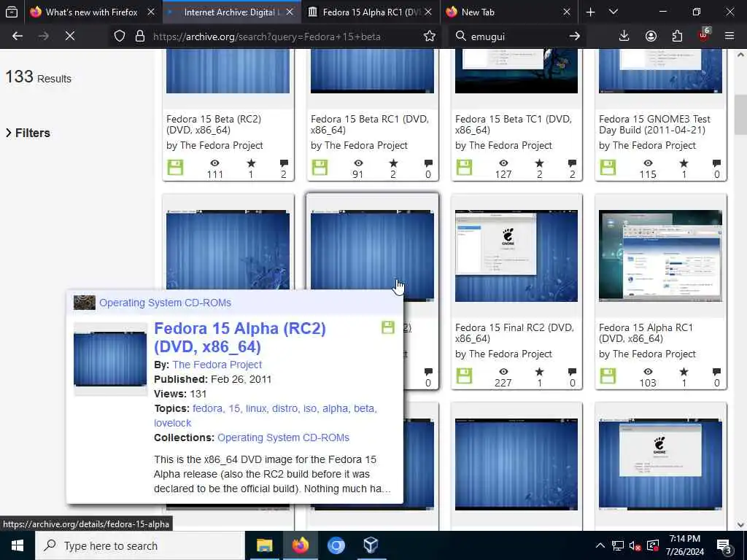Open Windows notification center icon
The height and width of the screenshot is (560, 747).
click(x=724, y=546)
